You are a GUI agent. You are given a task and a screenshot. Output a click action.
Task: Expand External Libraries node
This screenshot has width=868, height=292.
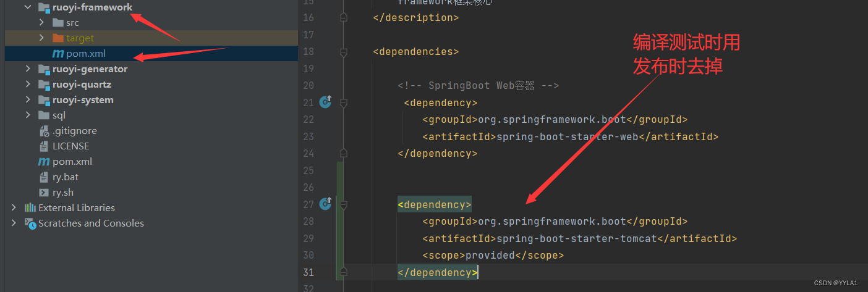point(14,208)
